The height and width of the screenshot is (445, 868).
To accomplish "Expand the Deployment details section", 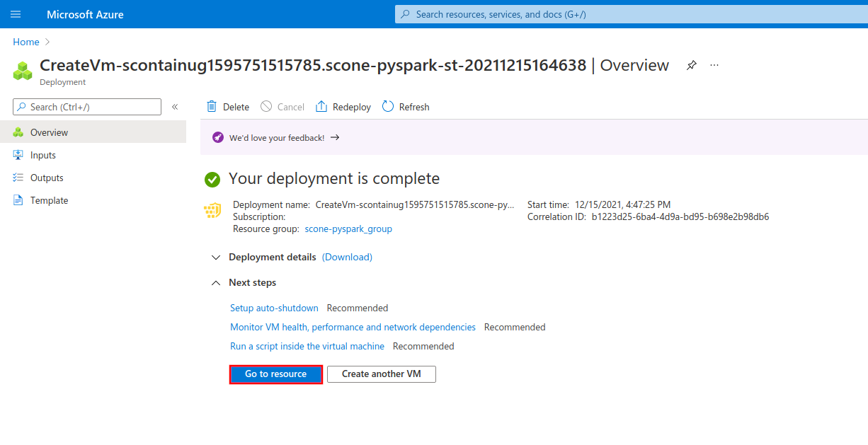I will click(x=215, y=258).
